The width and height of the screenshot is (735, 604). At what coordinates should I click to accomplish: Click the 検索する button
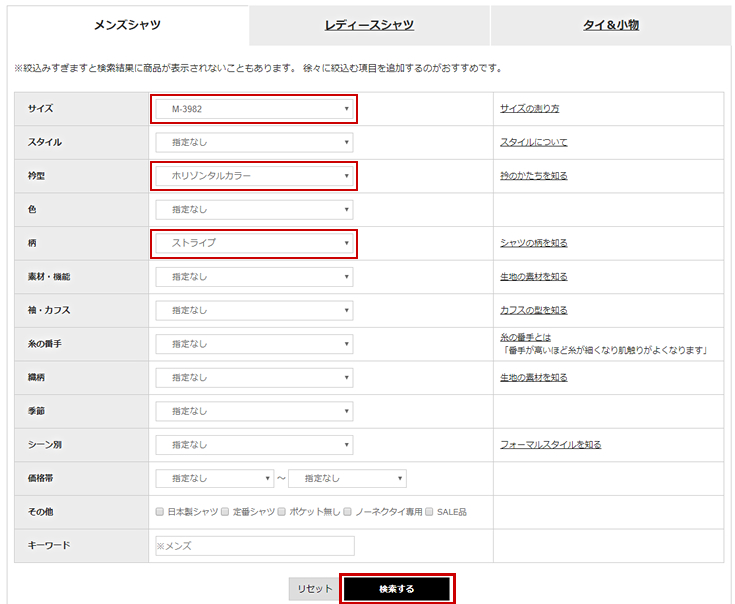coord(397,589)
